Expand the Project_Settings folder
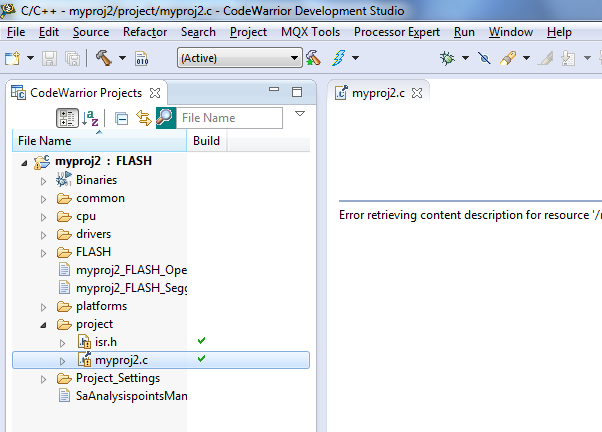This screenshot has width=602, height=432. (43, 379)
